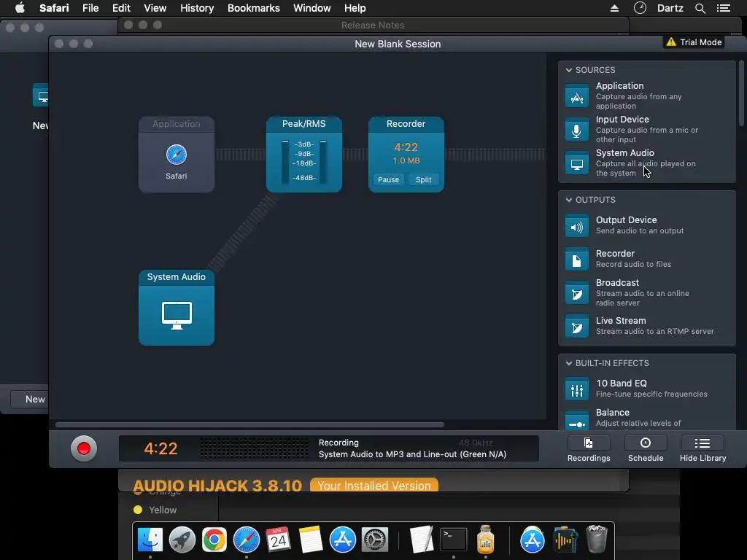Open Trash in the Dock
747x560 pixels.
click(x=597, y=539)
